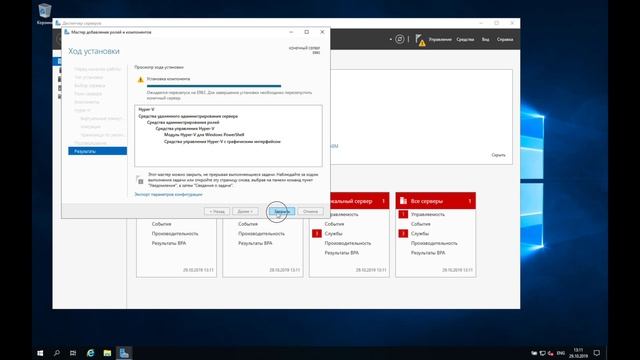The height and width of the screenshot is (360, 640).
Task: Click the Ход установки heading
Action: tap(94, 51)
